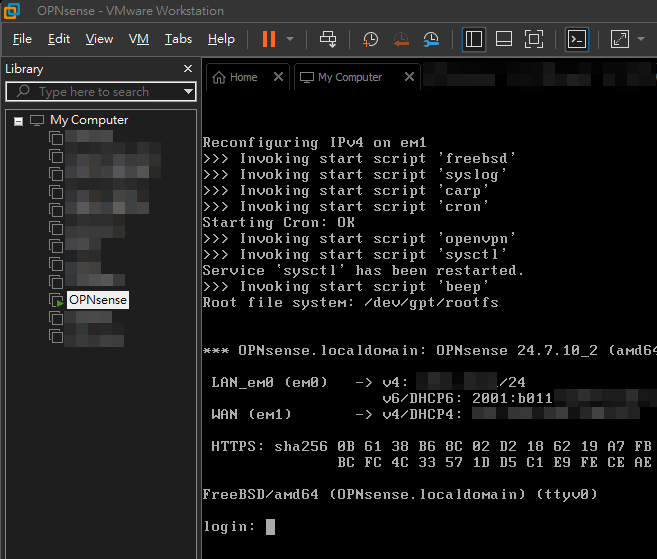Close the Library panel
657x559 pixels.
tap(188, 69)
